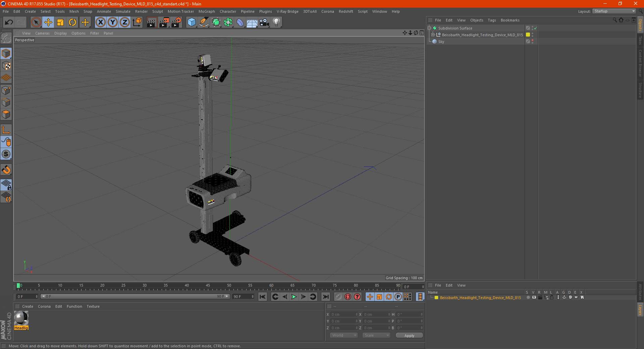Click yellow swatch of Beissbarth layer

[x=436, y=298]
